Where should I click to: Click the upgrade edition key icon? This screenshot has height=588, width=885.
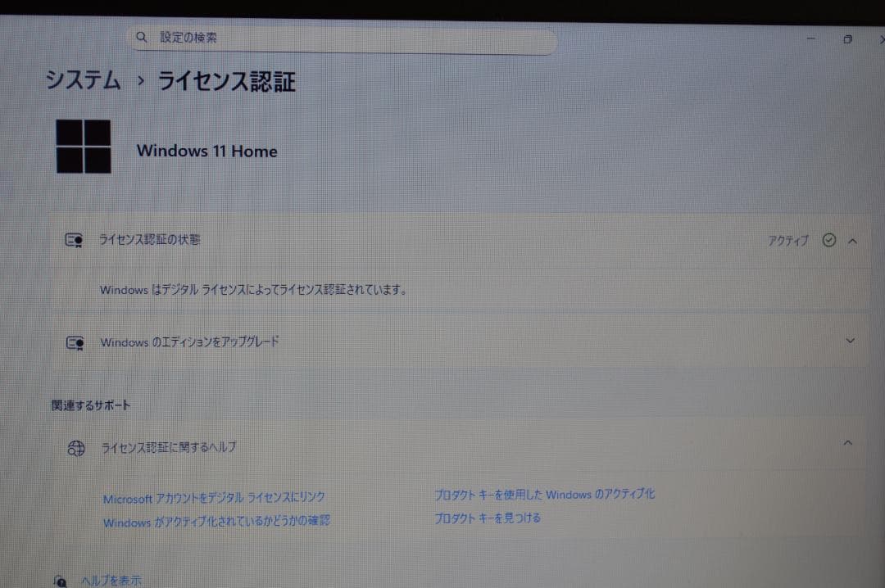point(74,342)
